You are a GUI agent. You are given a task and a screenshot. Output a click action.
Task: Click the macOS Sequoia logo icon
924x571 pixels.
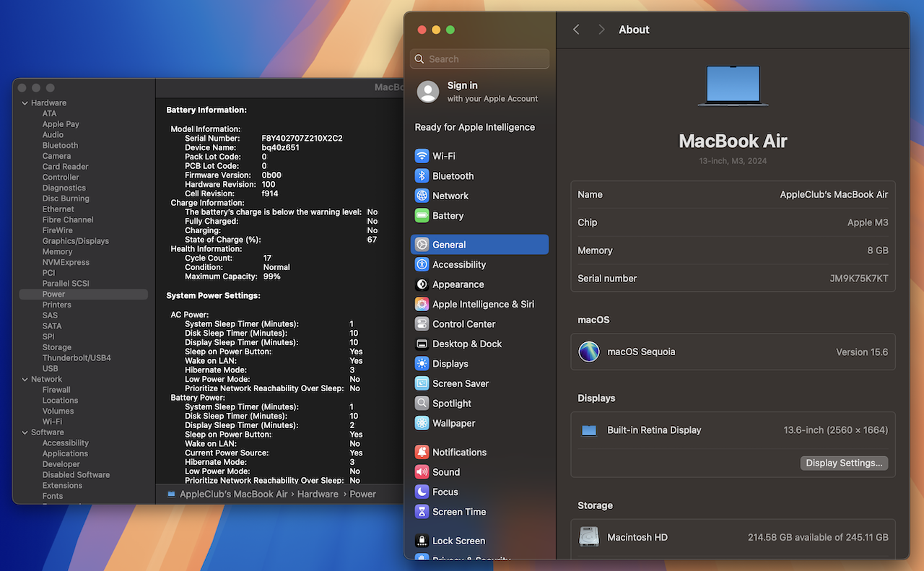click(x=589, y=352)
